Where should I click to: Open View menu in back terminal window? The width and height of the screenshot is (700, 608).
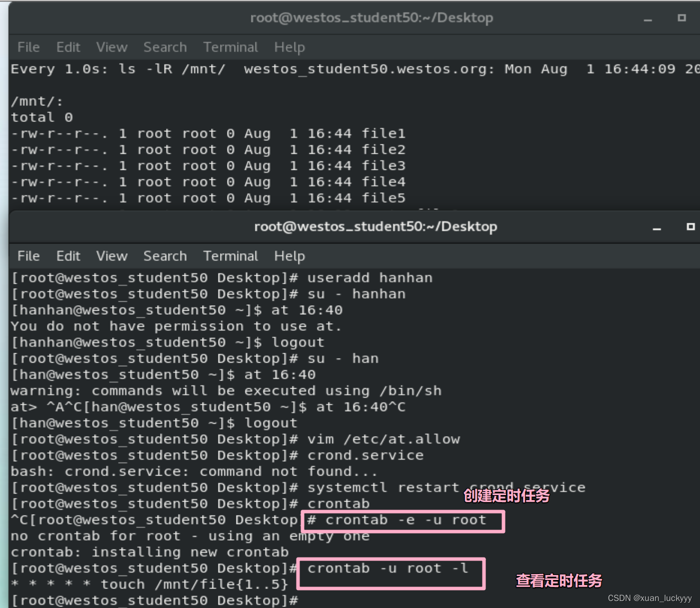[x=112, y=47]
